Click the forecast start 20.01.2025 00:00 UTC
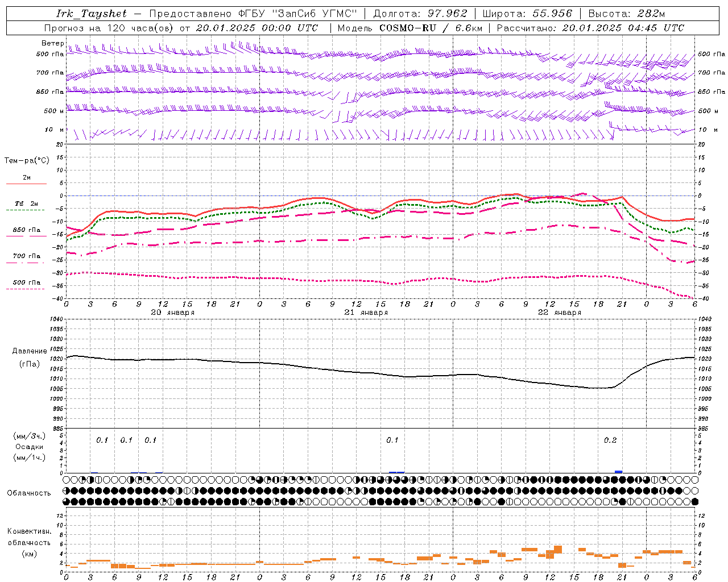 [x=257, y=28]
